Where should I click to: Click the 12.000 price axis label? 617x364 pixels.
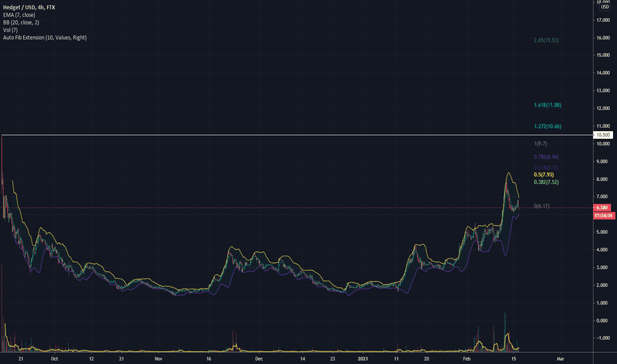pyautogui.click(x=603, y=109)
